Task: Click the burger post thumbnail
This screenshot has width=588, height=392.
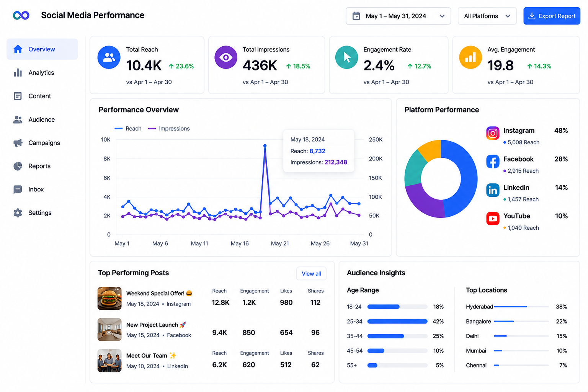Action: [x=109, y=298]
